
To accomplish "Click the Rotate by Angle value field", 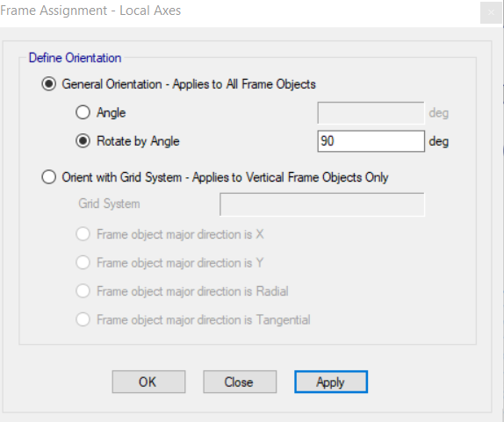I will click(x=371, y=141).
